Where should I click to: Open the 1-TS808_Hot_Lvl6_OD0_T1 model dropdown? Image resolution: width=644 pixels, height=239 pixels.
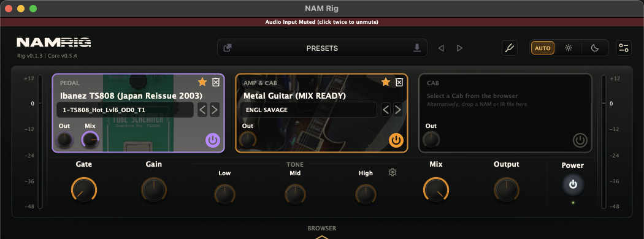pos(125,110)
